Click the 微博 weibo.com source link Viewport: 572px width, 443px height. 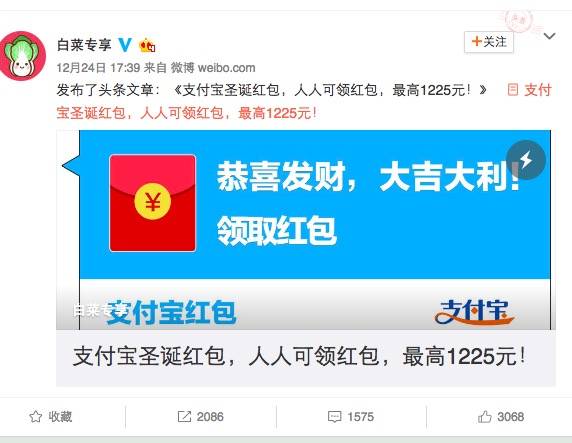(x=213, y=68)
